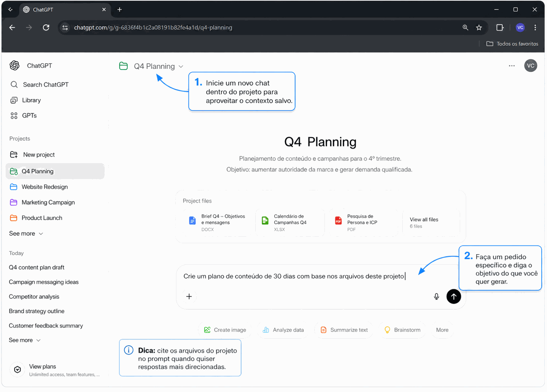Screen dimensions: 547x392
Task: Open Competitor analysis chat
Action: pos(34,296)
